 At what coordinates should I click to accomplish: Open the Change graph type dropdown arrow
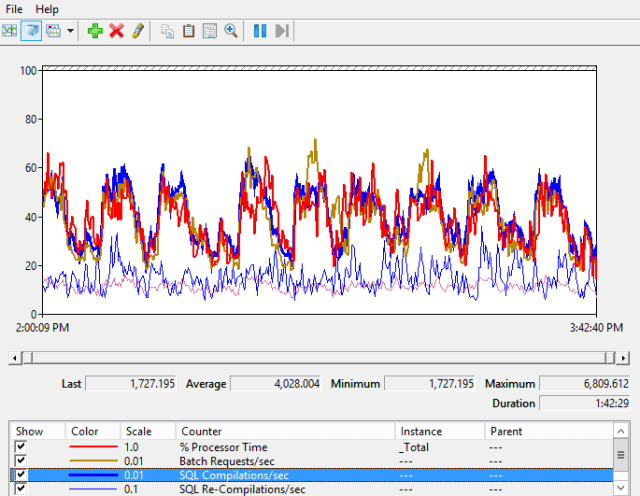[71, 31]
